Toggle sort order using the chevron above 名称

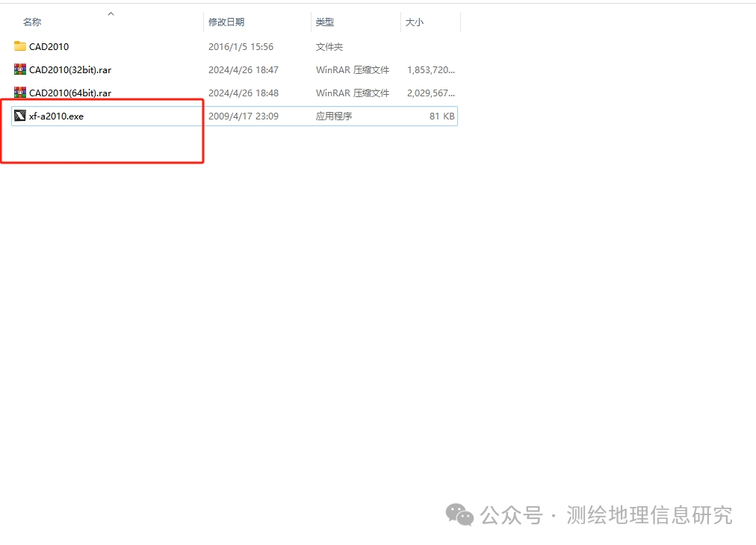(x=110, y=13)
